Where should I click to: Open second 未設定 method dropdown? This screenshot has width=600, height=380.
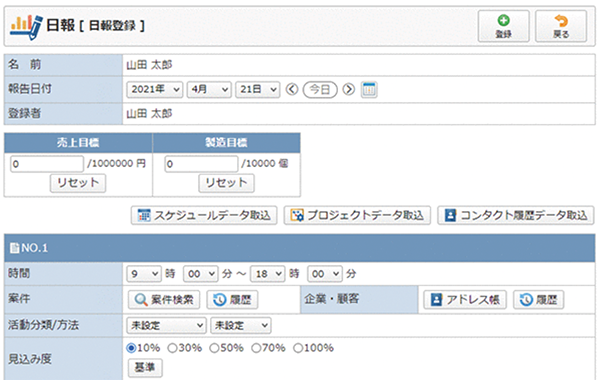click(241, 326)
